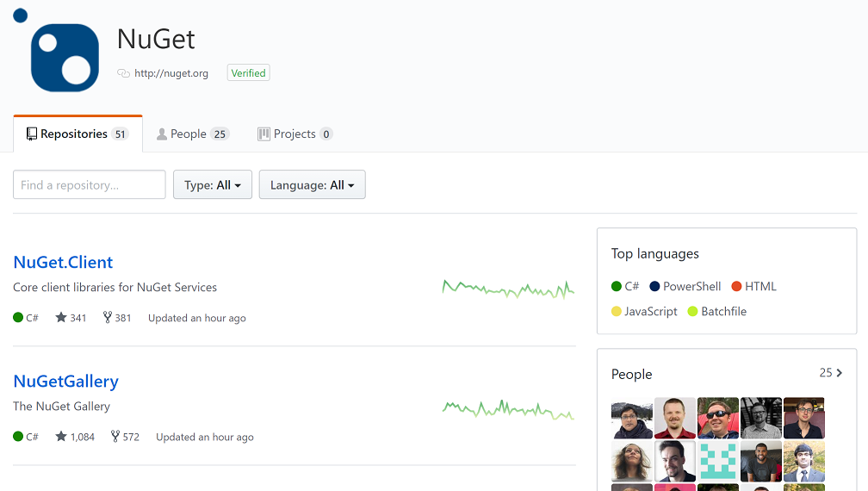
Task: Click the NuGet.Client activity sparkline graph
Action: [508, 289]
